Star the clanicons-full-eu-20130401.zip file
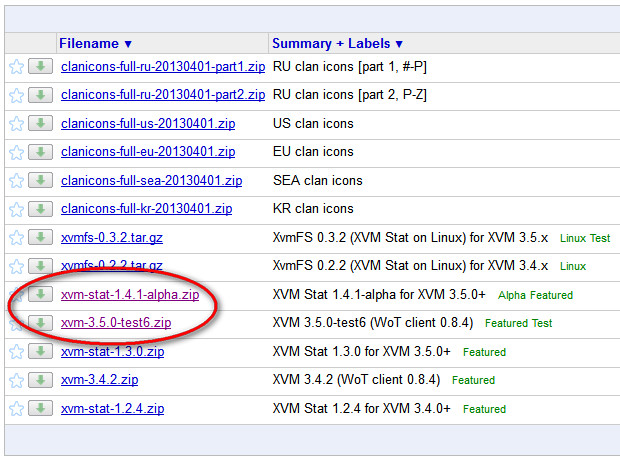The width and height of the screenshot is (620, 469). 16,152
